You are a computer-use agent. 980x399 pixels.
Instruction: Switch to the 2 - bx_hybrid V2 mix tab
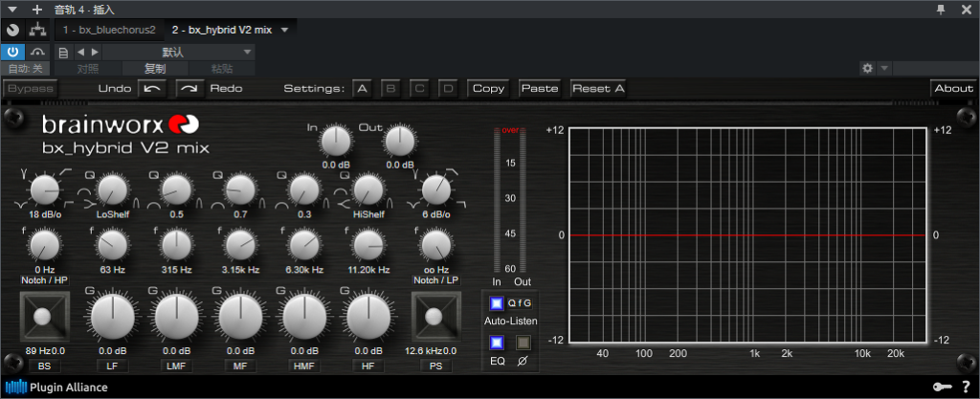tap(222, 30)
